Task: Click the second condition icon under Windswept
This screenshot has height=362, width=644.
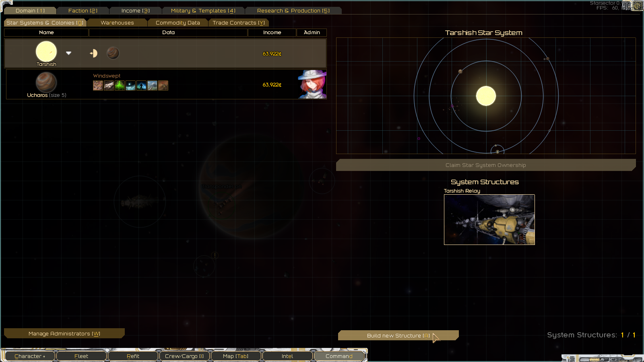Action: click(x=109, y=85)
